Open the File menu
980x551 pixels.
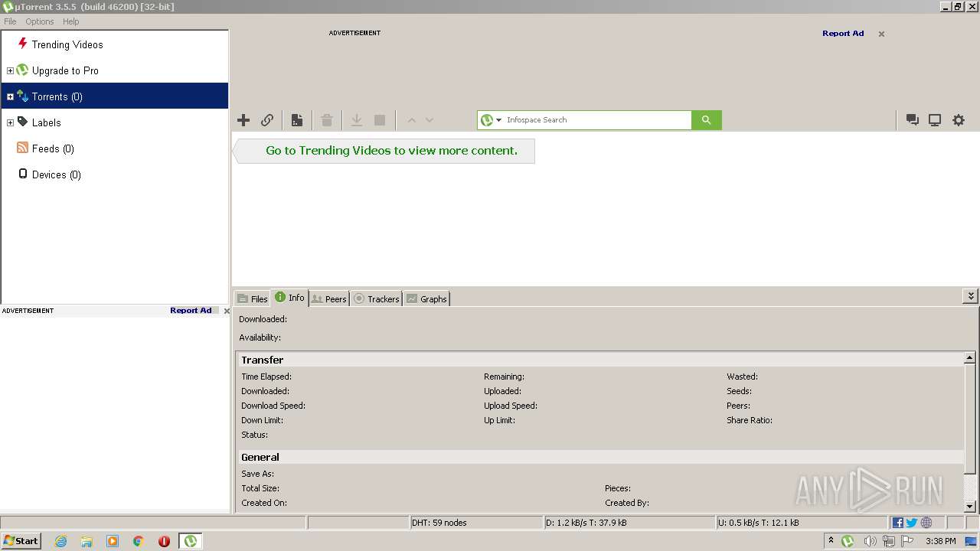[10, 21]
